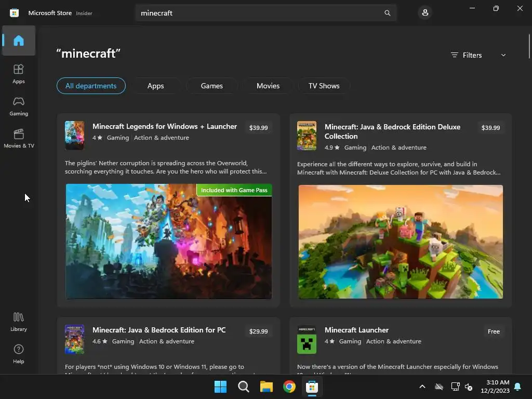Click the vertical scrollbar on the right
This screenshot has height=399, width=532.
point(529,46)
